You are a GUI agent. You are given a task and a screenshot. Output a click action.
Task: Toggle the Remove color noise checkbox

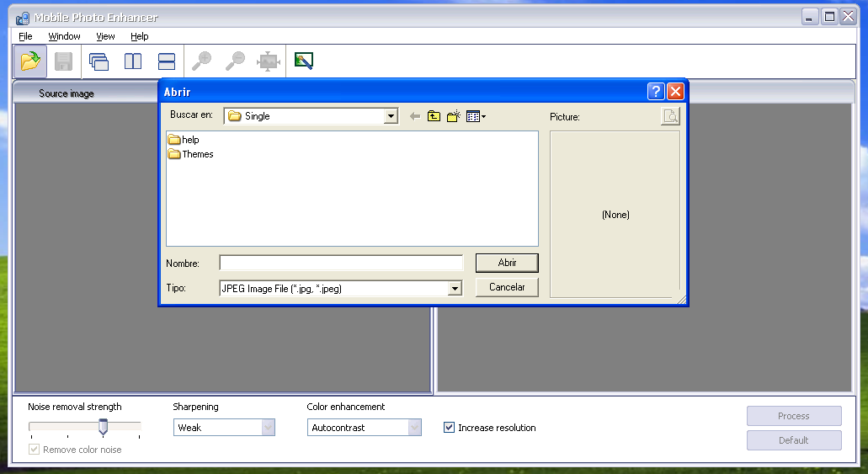[35, 449]
